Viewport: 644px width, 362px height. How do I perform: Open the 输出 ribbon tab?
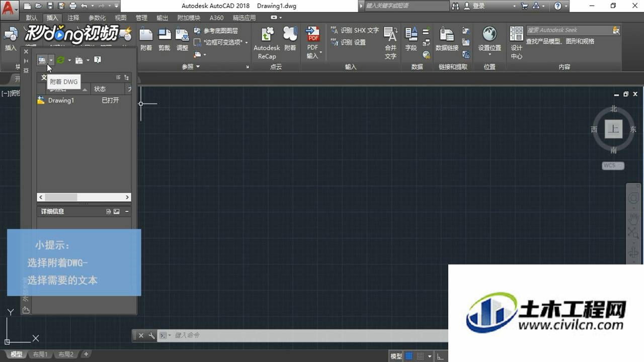(163, 18)
